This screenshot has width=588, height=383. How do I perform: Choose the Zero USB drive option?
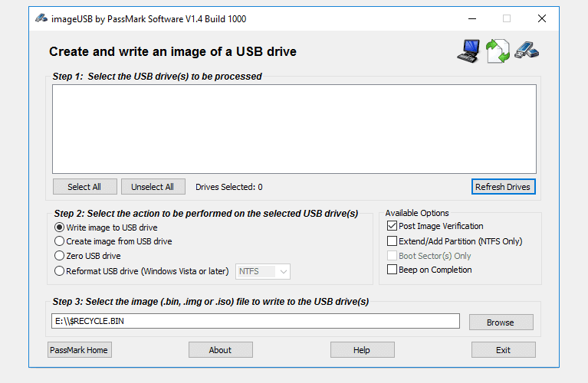coord(59,256)
